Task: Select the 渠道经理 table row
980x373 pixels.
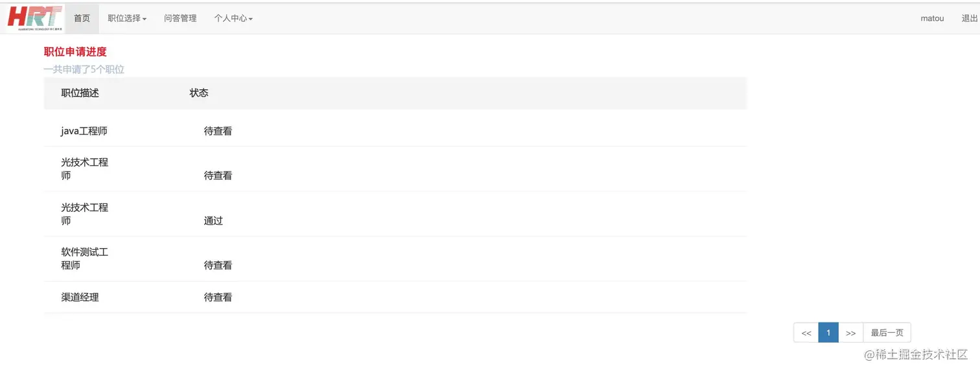Action: (80, 297)
